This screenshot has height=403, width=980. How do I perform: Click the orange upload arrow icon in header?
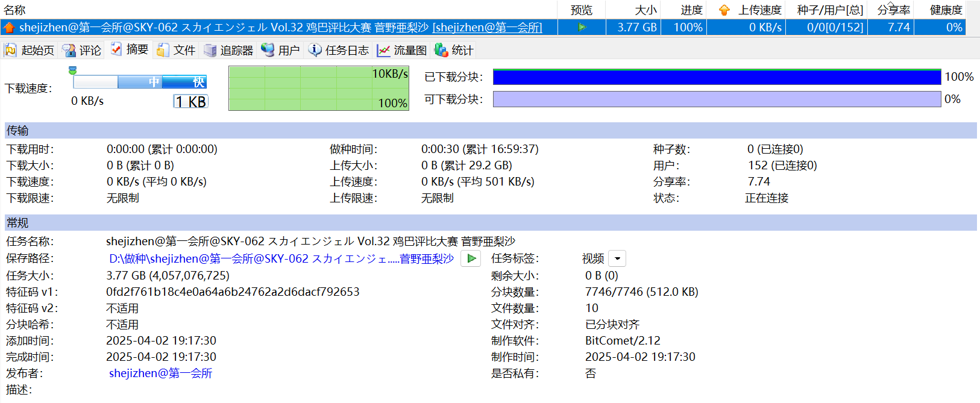coord(724,10)
